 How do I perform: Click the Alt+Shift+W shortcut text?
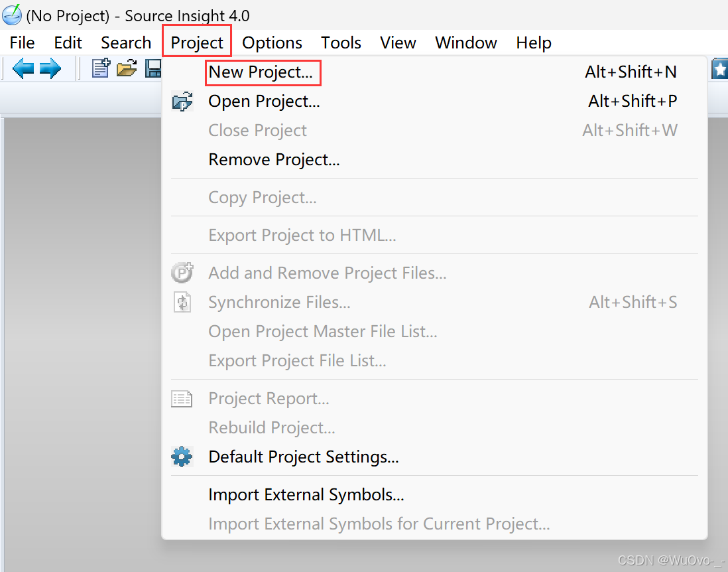click(x=630, y=130)
